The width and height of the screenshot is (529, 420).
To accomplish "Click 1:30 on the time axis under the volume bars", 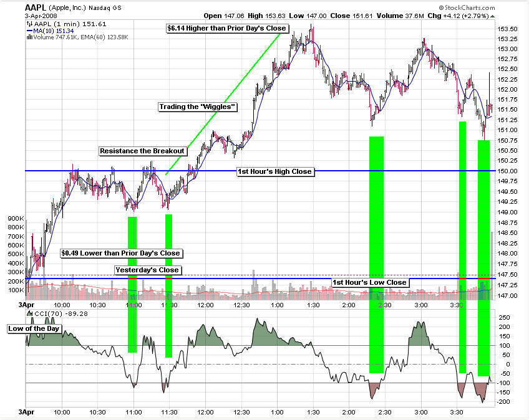I will tap(313, 305).
